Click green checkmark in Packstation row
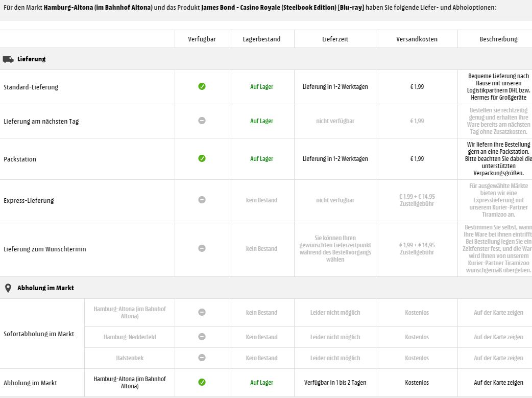 pos(202,159)
